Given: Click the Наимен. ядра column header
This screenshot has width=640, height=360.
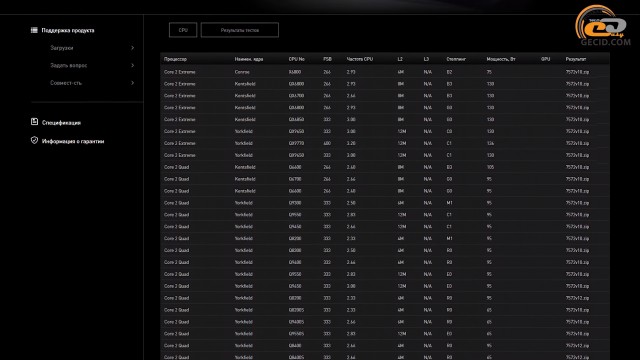Looking at the screenshot, I should click(249, 59).
